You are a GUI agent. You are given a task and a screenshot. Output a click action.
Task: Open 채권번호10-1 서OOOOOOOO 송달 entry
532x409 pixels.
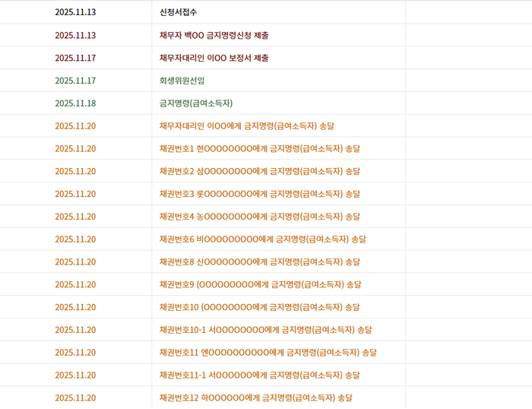266,330
